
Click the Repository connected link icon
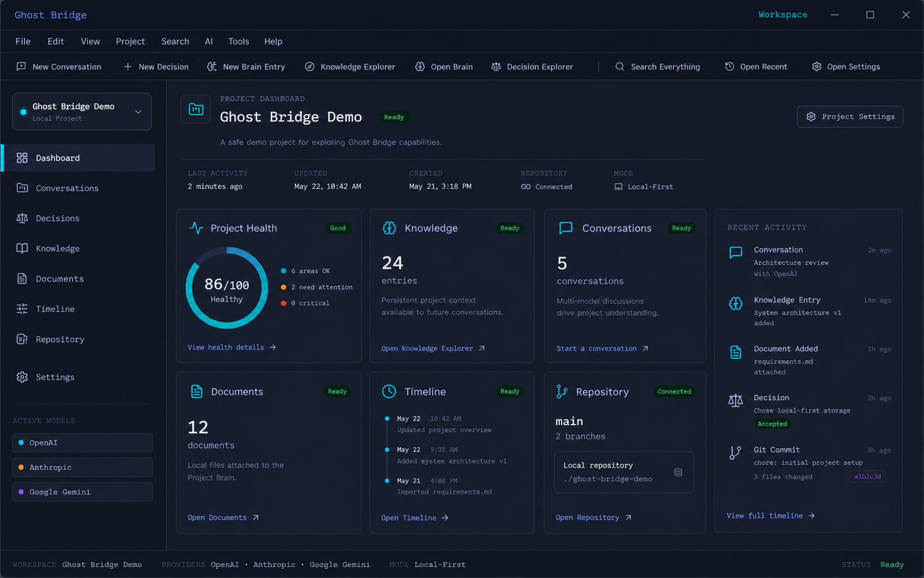pos(526,187)
